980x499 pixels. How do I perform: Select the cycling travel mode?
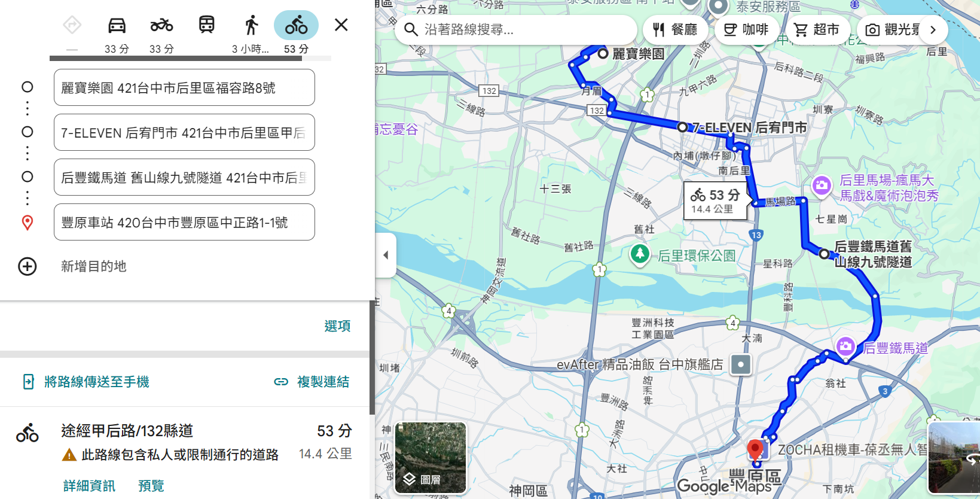click(x=296, y=26)
